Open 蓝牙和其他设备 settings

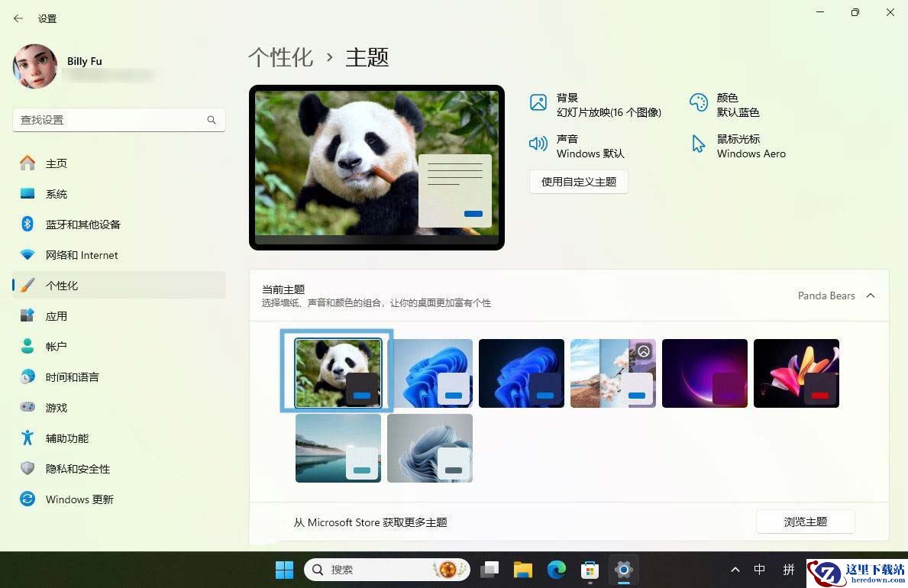[118, 225]
